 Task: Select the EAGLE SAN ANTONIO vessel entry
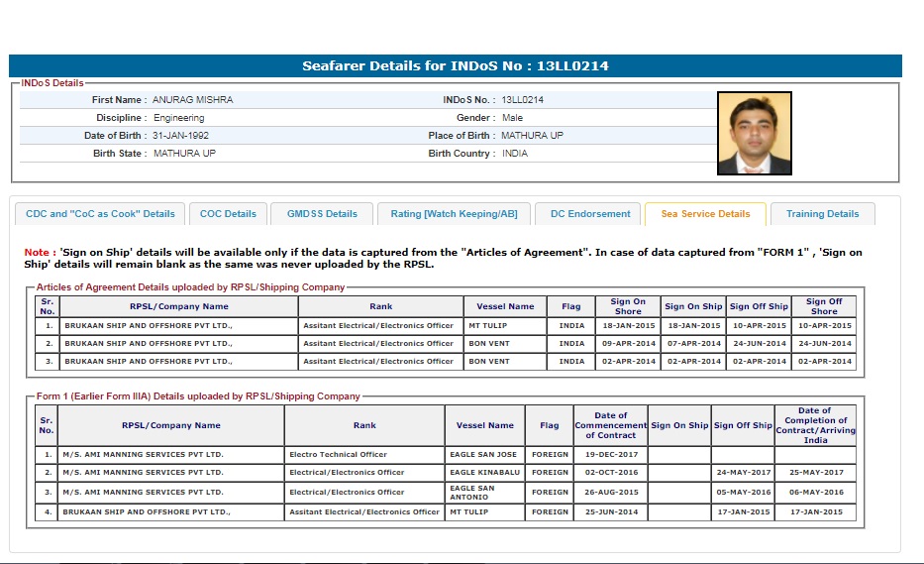472,493
